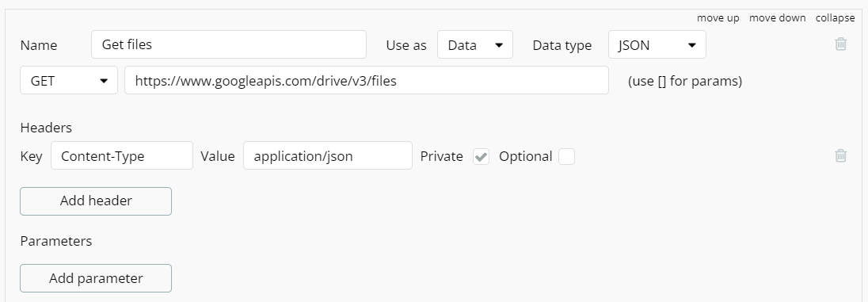Click the Optional label text
The width and height of the screenshot is (868, 302).
[525, 156]
